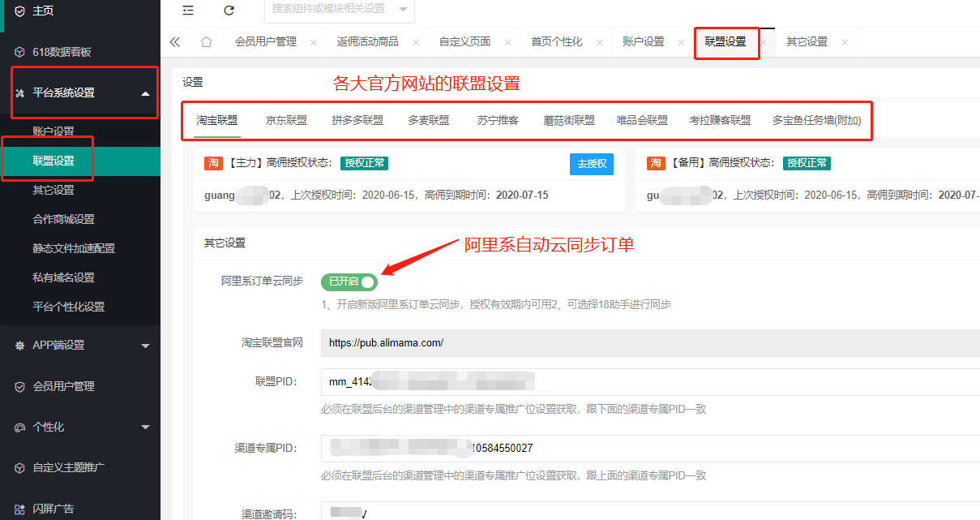
Task: Open 静态文件加速配置 in the sidebar
Action: [74, 248]
